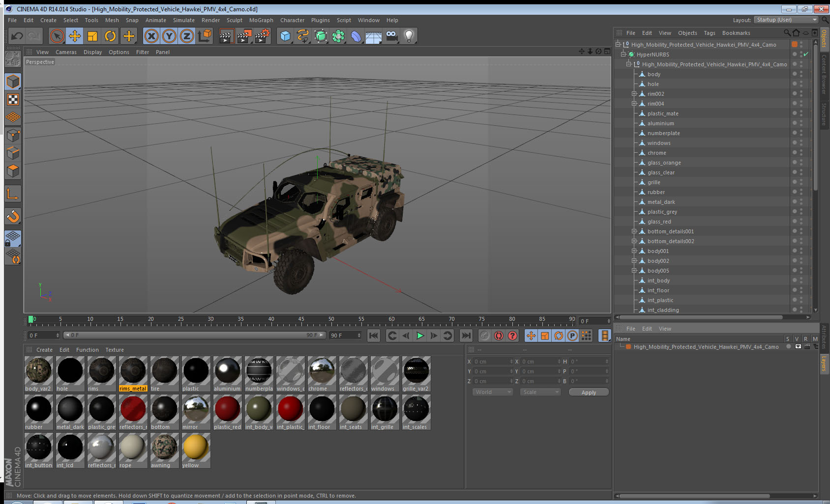Screen dimensions: 830x504
Task: Open the World coordinate dropdown
Action: click(x=493, y=392)
